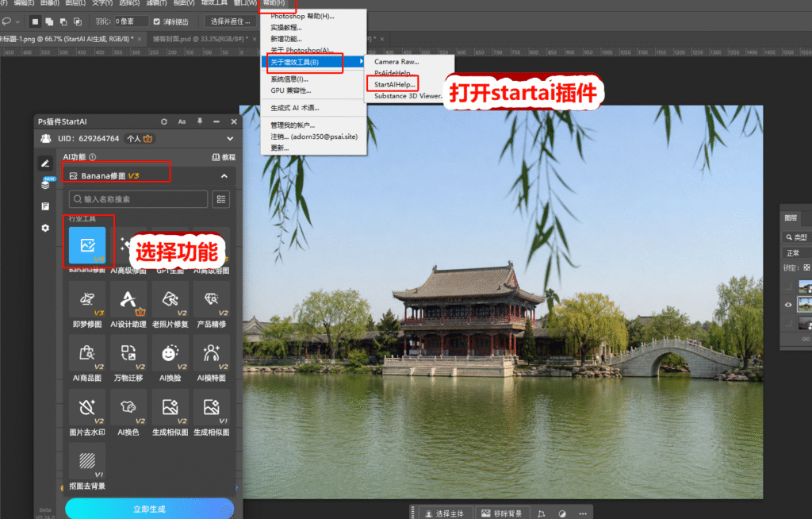Click the 立即生成 generate button
812x519 pixels.
click(x=149, y=509)
